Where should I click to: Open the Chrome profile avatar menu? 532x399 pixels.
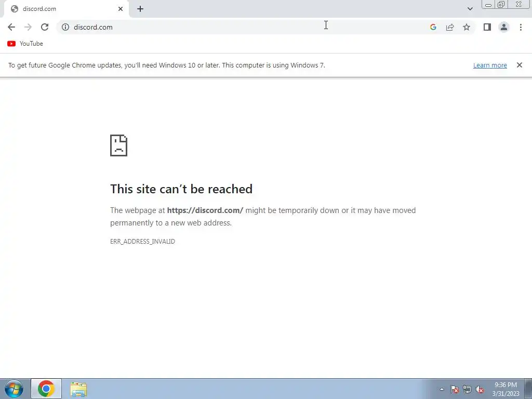click(x=504, y=27)
